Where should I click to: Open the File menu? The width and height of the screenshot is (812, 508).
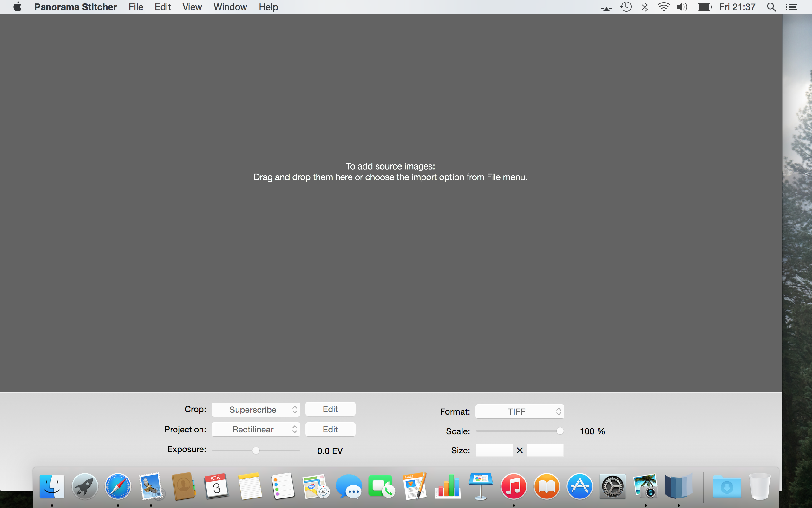coord(135,7)
